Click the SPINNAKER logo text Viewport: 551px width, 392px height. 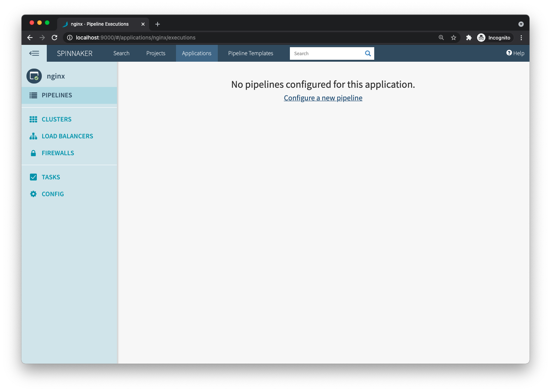(x=75, y=53)
